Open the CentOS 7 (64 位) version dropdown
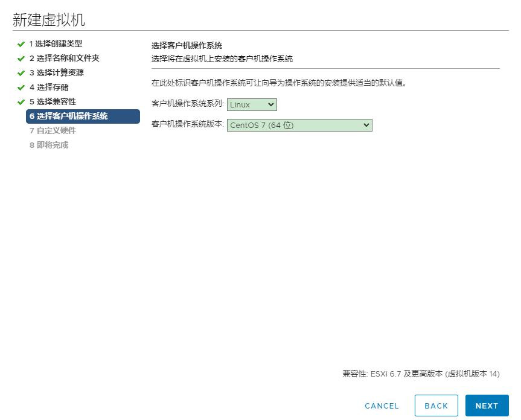 299,125
